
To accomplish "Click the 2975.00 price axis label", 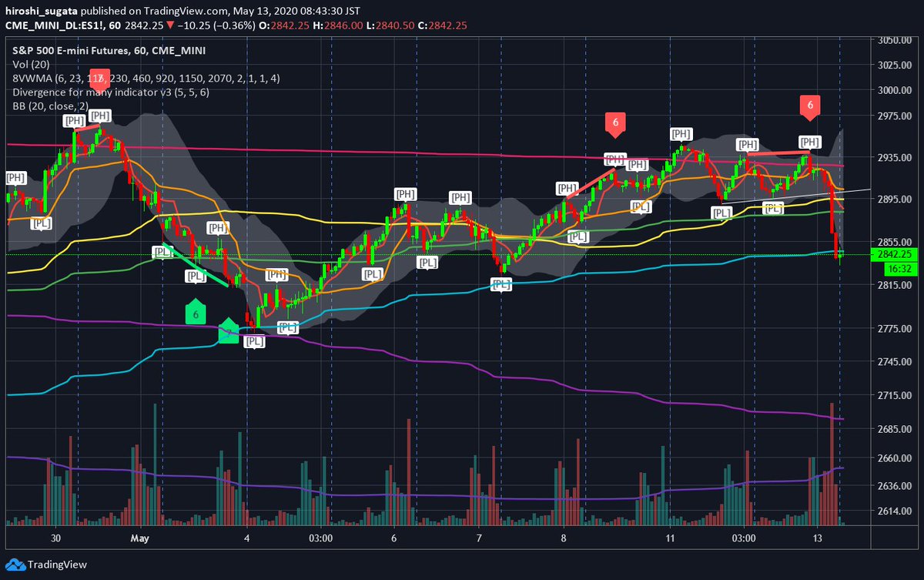I will [894, 116].
